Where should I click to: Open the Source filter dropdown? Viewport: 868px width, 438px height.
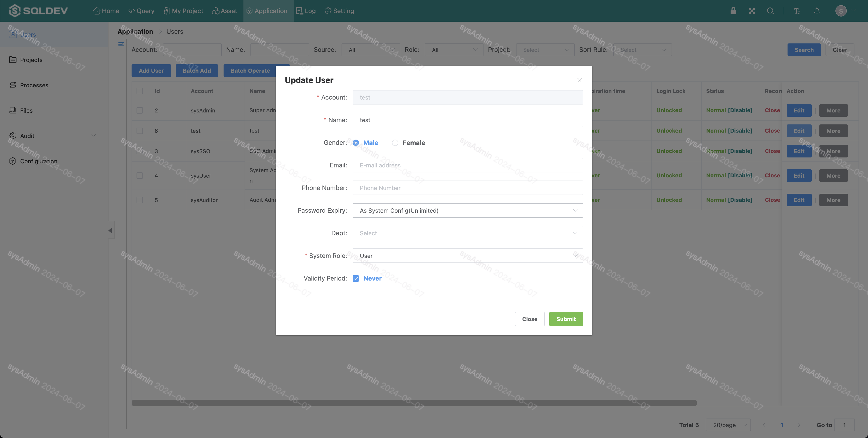tap(371, 50)
